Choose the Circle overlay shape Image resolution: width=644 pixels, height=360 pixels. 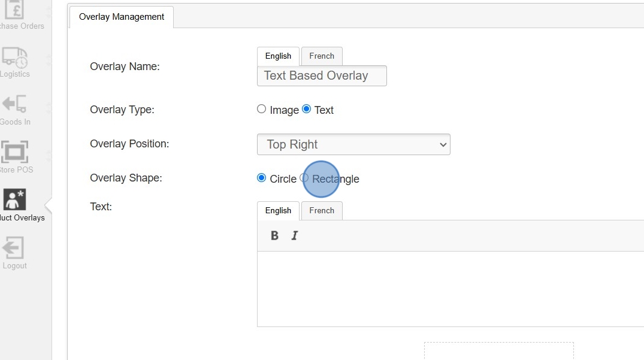point(262,178)
